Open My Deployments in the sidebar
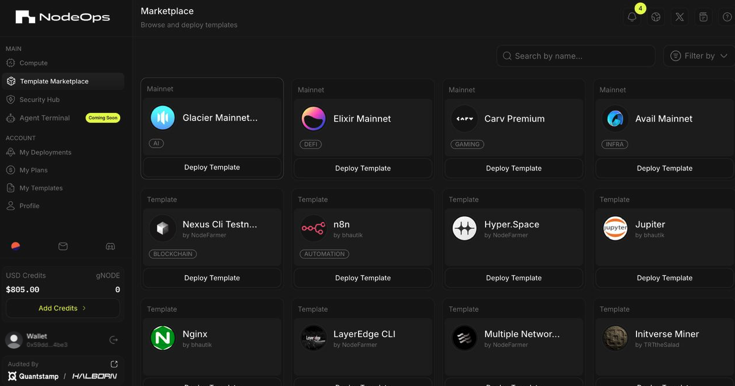Image resolution: width=735 pixels, height=386 pixels. pyautogui.click(x=63, y=152)
